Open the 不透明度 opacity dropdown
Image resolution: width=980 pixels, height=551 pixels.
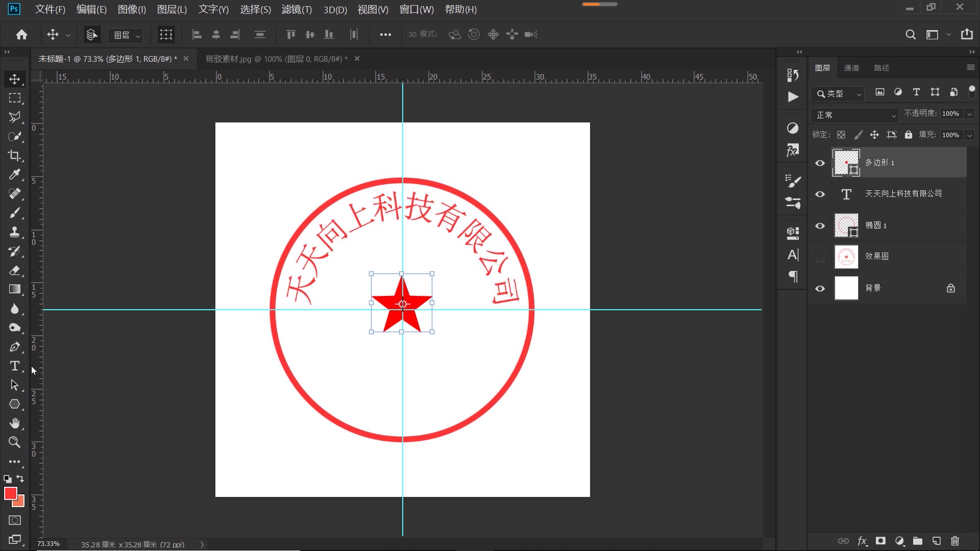(969, 113)
